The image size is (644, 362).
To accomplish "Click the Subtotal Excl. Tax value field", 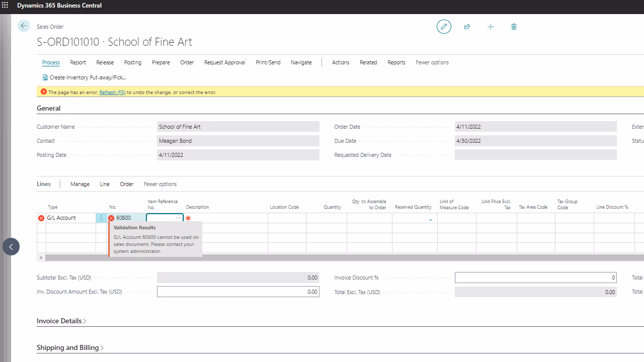I will pyautogui.click(x=238, y=278).
